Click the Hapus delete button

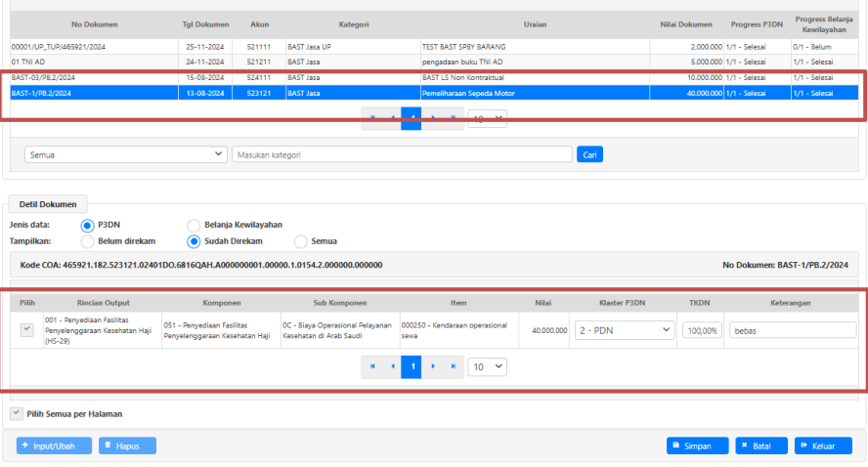(127, 446)
